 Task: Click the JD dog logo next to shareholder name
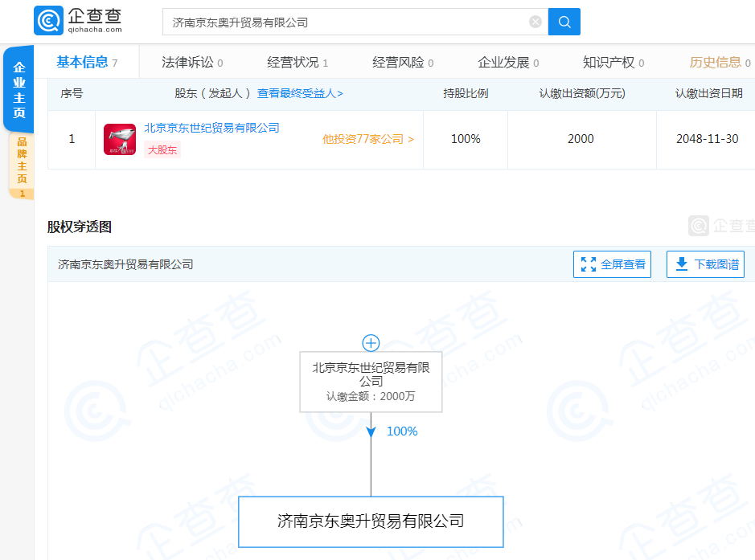tap(118, 139)
